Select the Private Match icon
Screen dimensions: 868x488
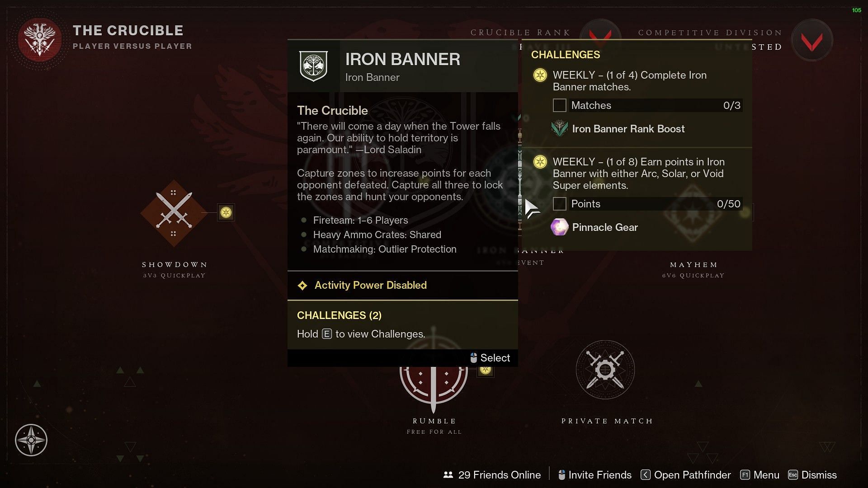606,370
